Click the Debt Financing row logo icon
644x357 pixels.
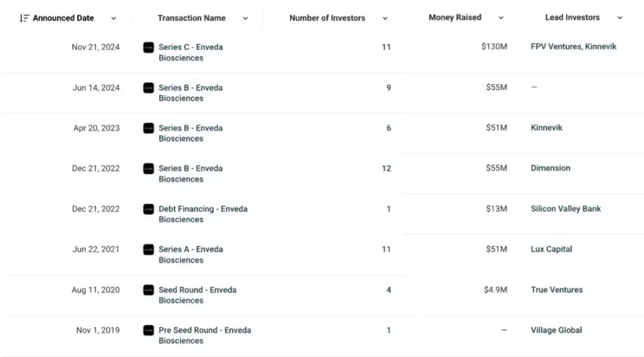click(148, 209)
